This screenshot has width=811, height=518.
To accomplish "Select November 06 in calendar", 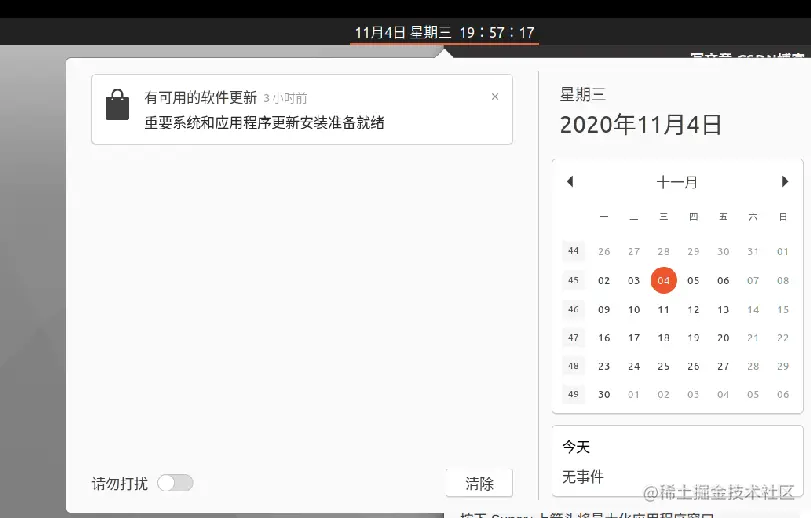I will (723, 280).
